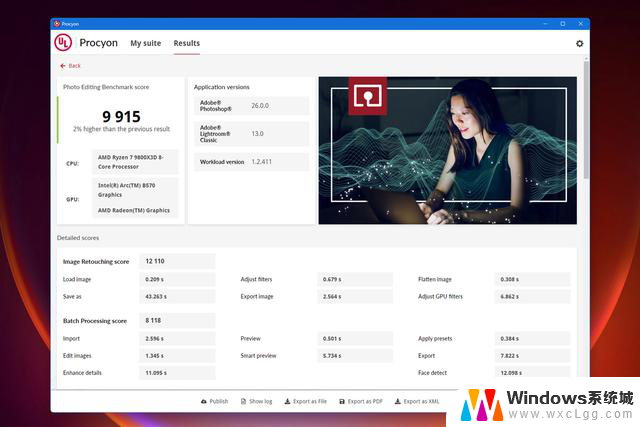
Task: Open the My suite tab
Action: [x=146, y=43]
